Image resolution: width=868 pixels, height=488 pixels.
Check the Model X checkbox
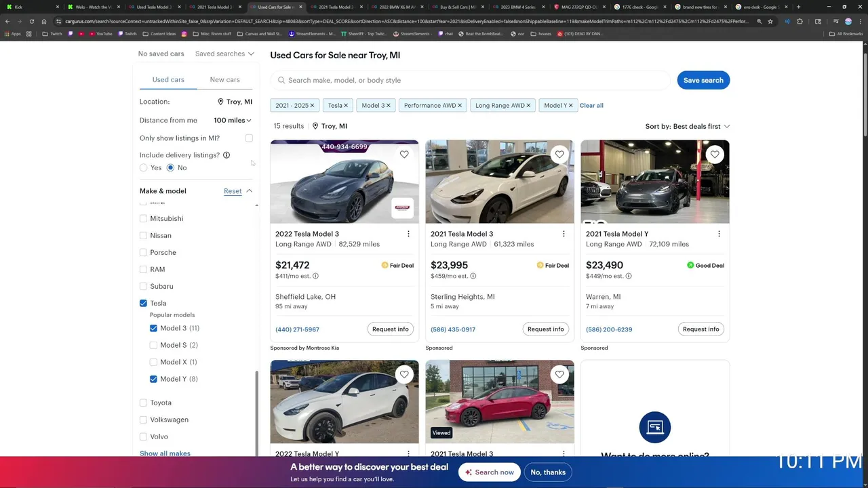click(x=153, y=362)
